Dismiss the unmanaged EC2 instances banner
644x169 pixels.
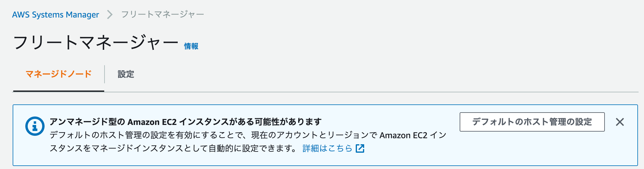coord(620,122)
